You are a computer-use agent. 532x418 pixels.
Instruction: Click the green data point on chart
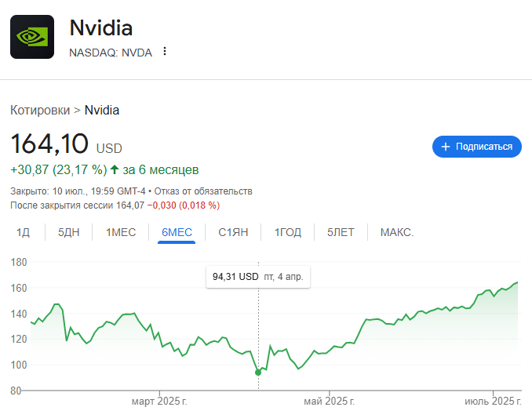click(258, 373)
